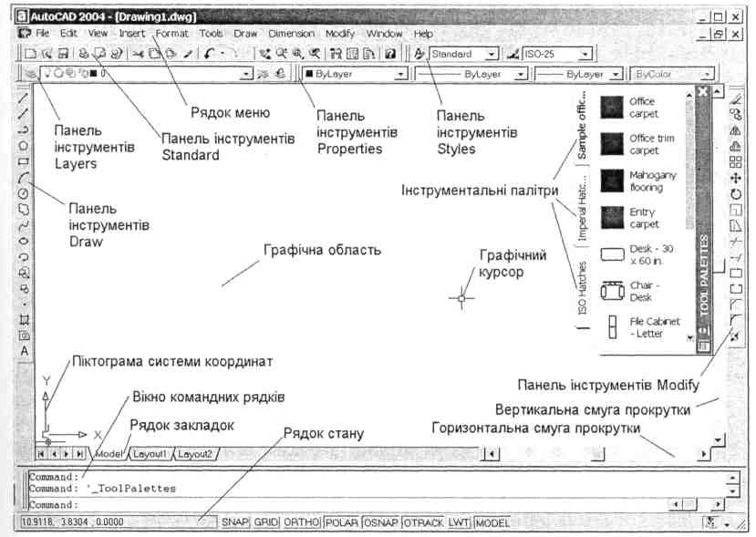Click the Help question mark toolbar icon
The height and width of the screenshot is (537, 756).
coord(390,54)
